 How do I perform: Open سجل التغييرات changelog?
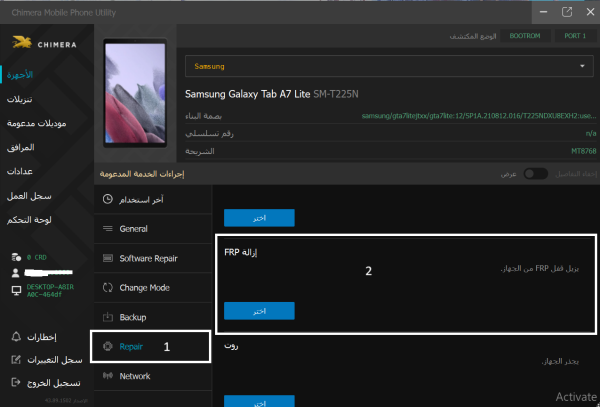(55, 360)
